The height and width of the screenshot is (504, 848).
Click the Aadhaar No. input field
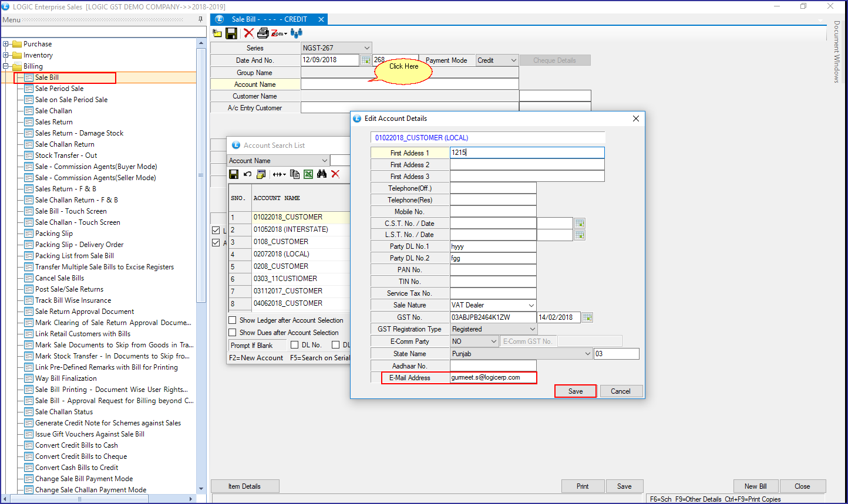pyautogui.click(x=493, y=366)
